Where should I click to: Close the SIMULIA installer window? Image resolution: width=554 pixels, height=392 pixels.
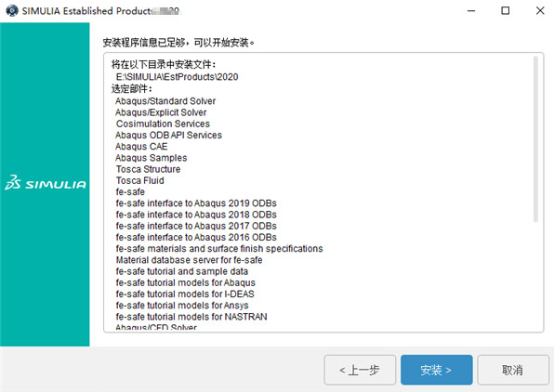pos(540,10)
